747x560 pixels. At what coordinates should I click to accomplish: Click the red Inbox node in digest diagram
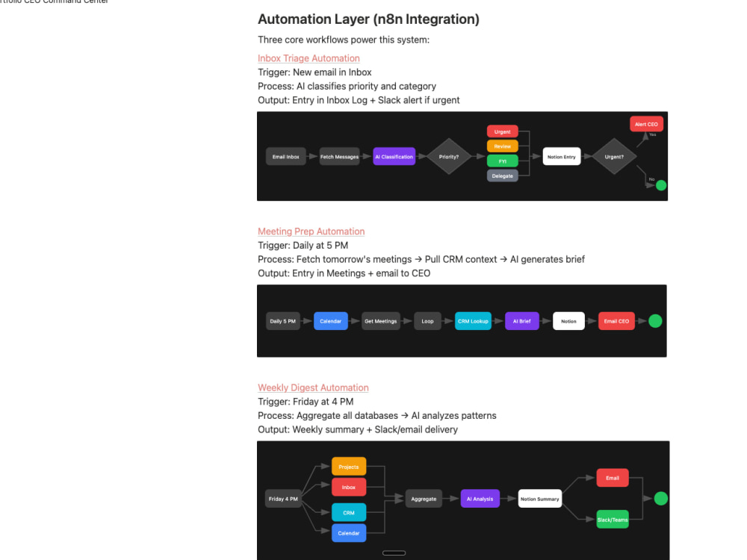coord(349,487)
